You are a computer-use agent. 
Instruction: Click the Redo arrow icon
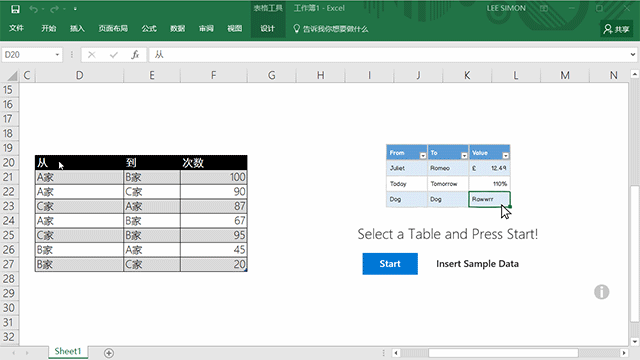(x=54, y=9)
